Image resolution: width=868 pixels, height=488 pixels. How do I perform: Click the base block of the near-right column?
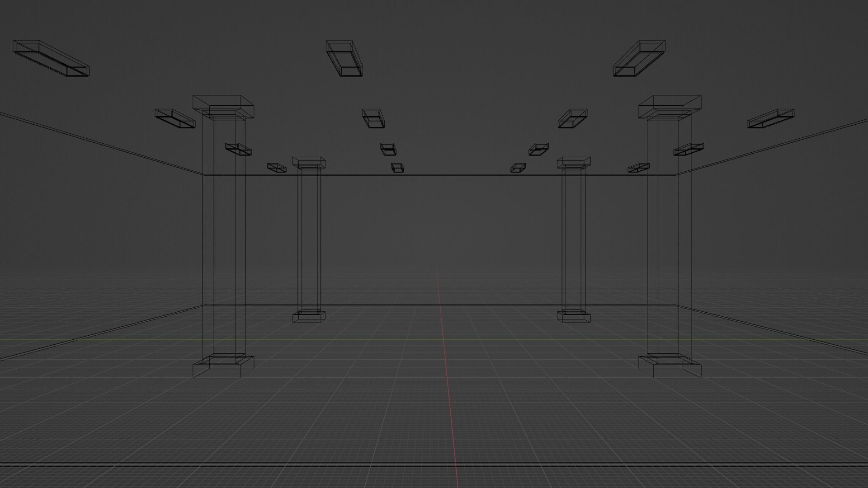tap(670, 366)
